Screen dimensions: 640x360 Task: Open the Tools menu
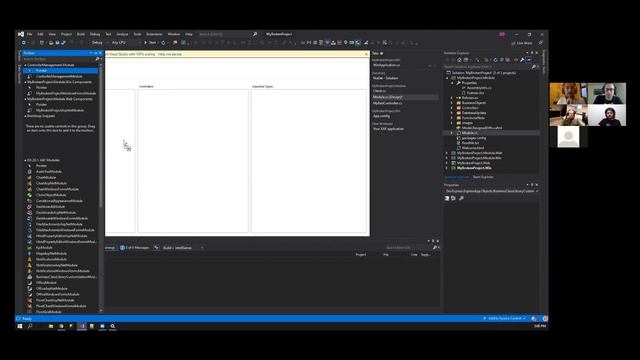click(x=137, y=34)
